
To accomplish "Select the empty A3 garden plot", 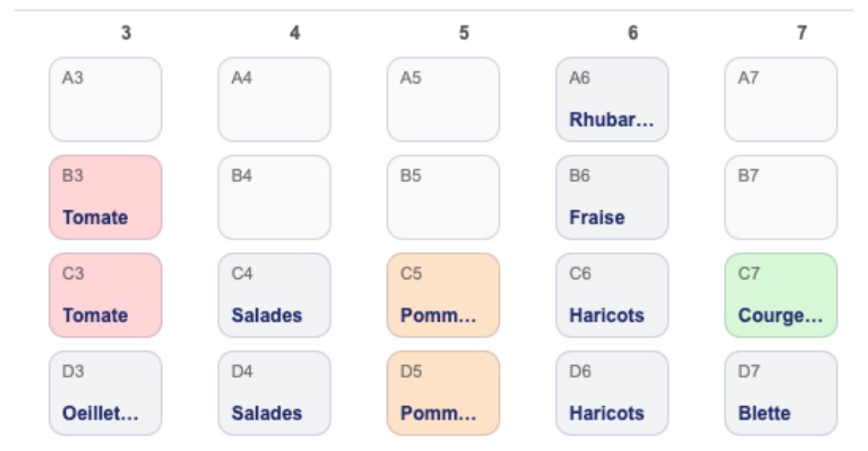I will point(106,100).
